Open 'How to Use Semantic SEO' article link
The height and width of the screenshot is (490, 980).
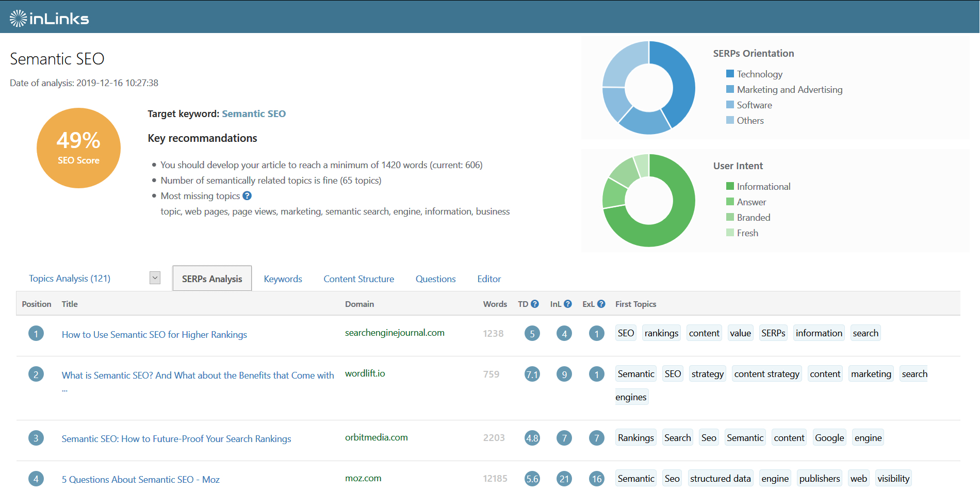(x=154, y=335)
